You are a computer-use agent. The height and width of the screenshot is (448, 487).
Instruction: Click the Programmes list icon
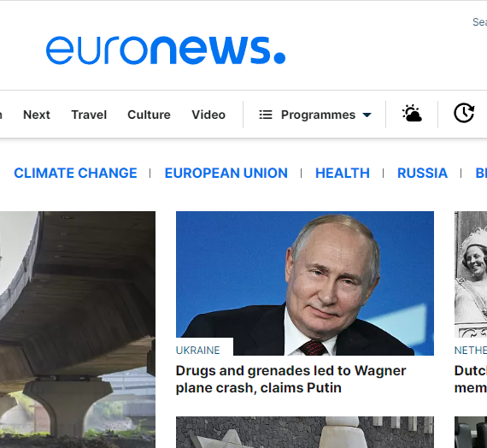pyautogui.click(x=266, y=115)
